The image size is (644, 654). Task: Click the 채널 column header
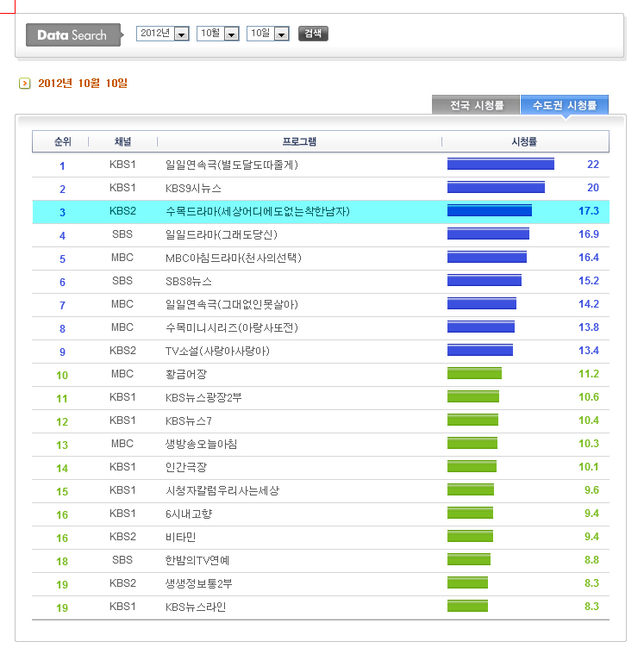point(122,142)
